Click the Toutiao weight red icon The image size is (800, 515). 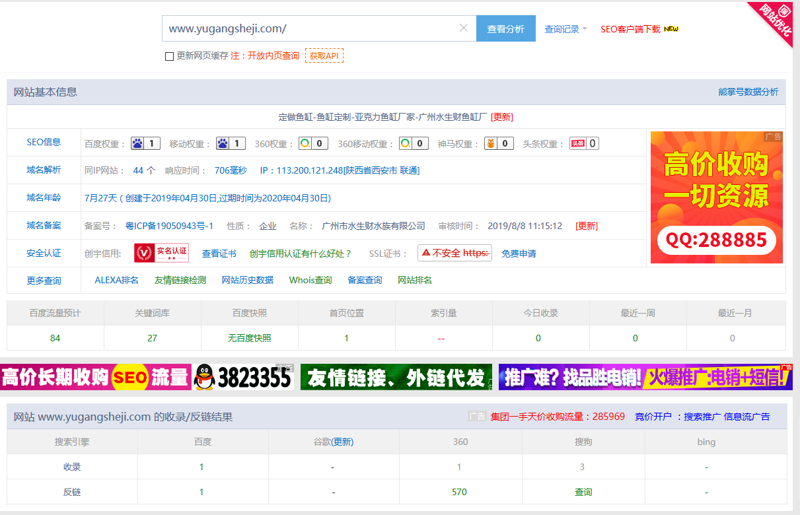578,143
